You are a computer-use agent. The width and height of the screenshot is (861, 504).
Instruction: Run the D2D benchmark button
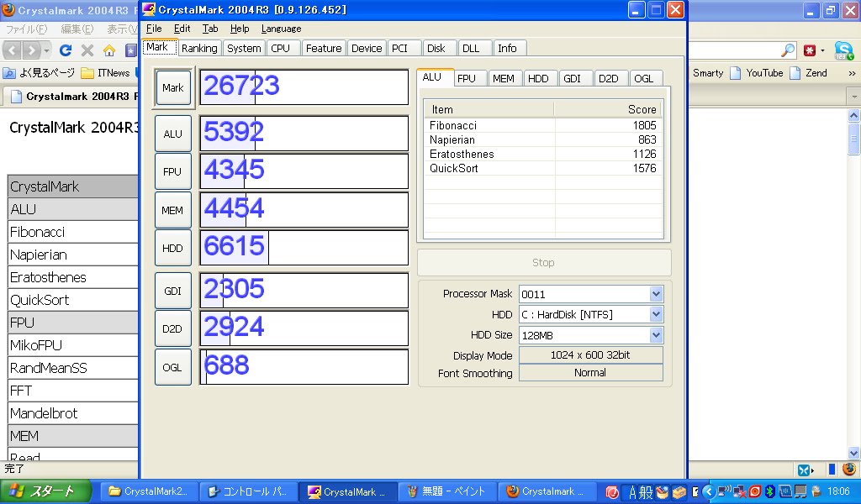point(173,328)
